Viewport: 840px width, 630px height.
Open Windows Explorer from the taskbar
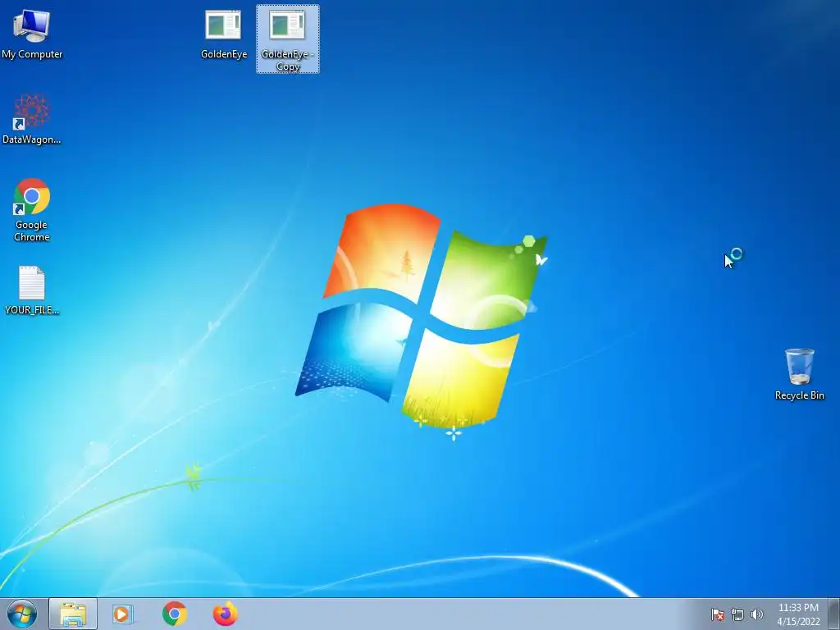click(x=73, y=614)
